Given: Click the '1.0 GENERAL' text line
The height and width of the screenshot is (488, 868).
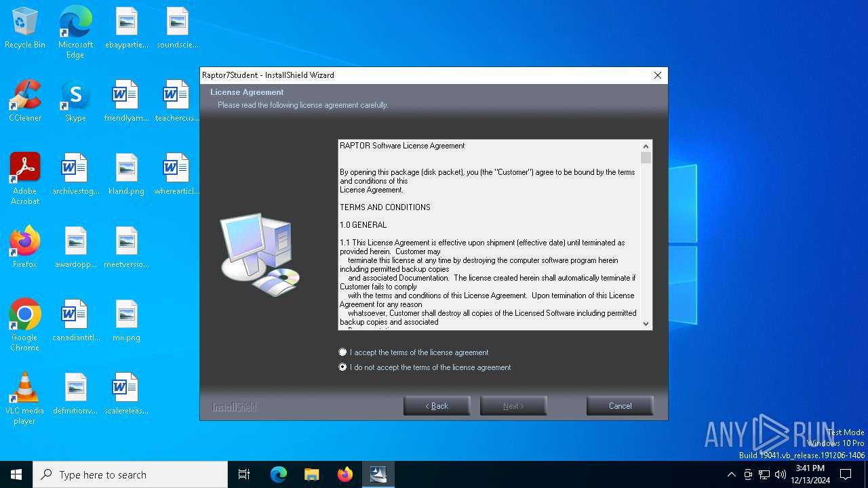Looking at the screenshot, I should coord(363,225).
